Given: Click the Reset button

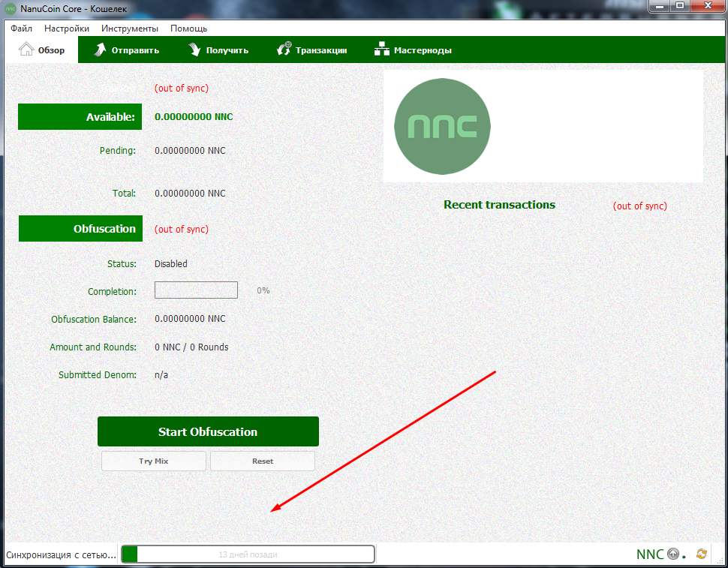Looking at the screenshot, I should 263,461.
